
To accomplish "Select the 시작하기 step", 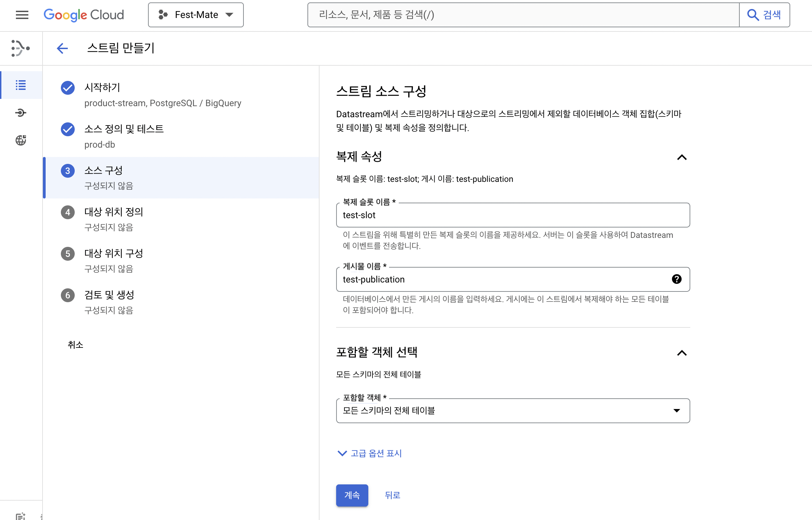I will (x=181, y=95).
